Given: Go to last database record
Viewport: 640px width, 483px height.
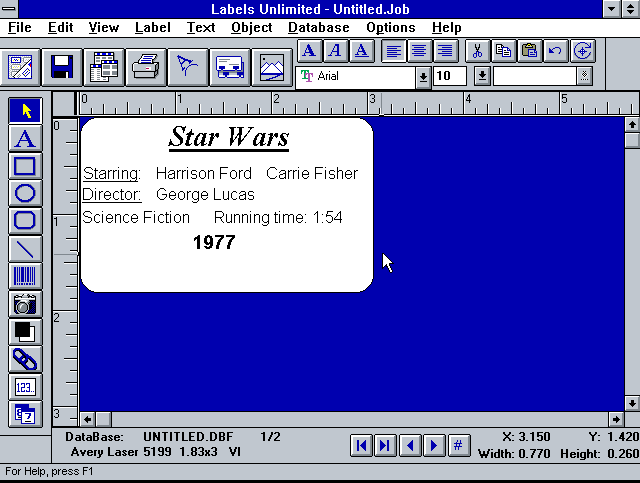Looking at the screenshot, I should [x=385, y=445].
